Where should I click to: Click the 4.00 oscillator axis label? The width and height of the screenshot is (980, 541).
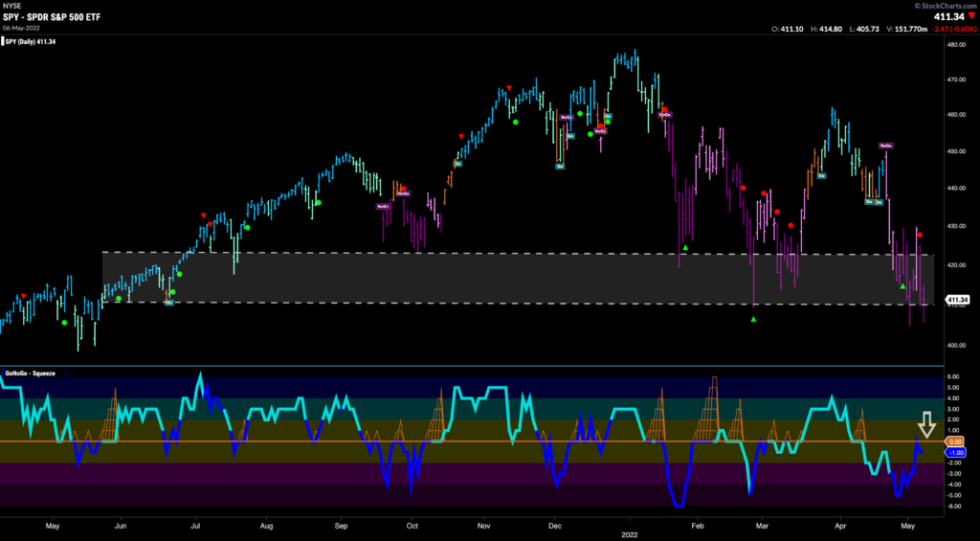tap(954, 398)
